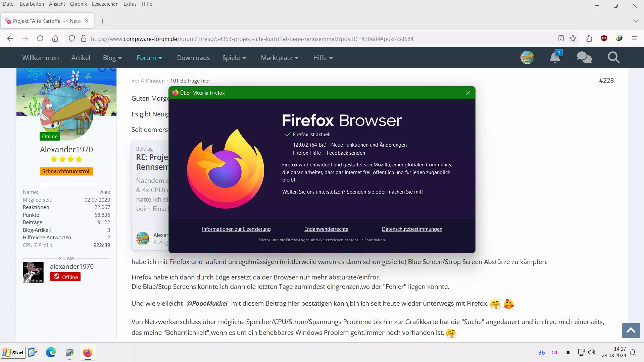Open the Windows notification center icon
Image resolution: width=644 pixels, height=362 pixels.
click(633, 352)
